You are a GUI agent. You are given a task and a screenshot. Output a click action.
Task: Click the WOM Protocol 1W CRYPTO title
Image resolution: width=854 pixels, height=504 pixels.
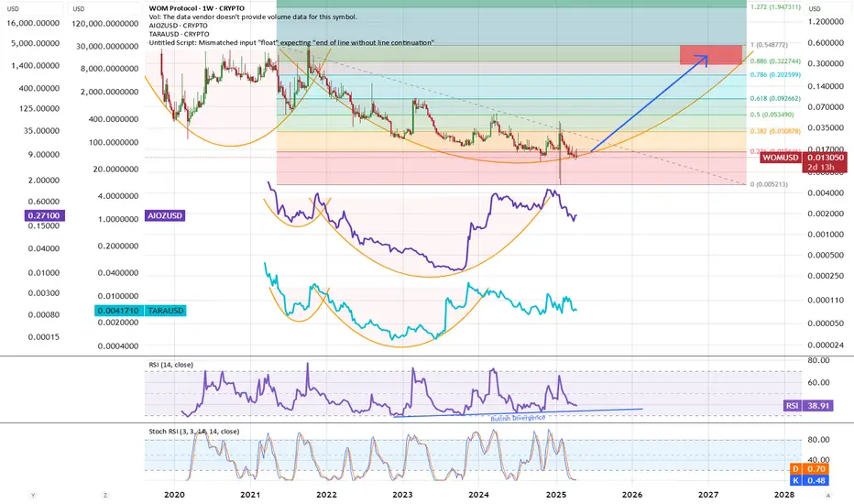point(197,8)
